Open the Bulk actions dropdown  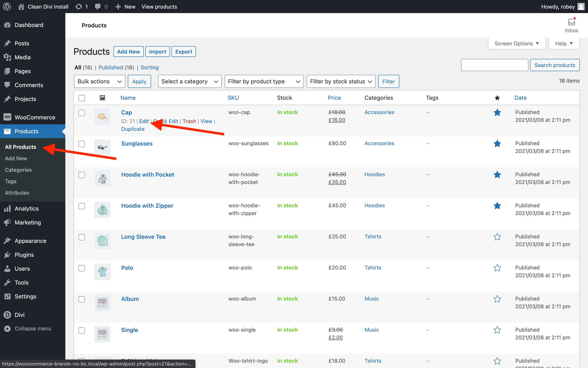coord(100,81)
